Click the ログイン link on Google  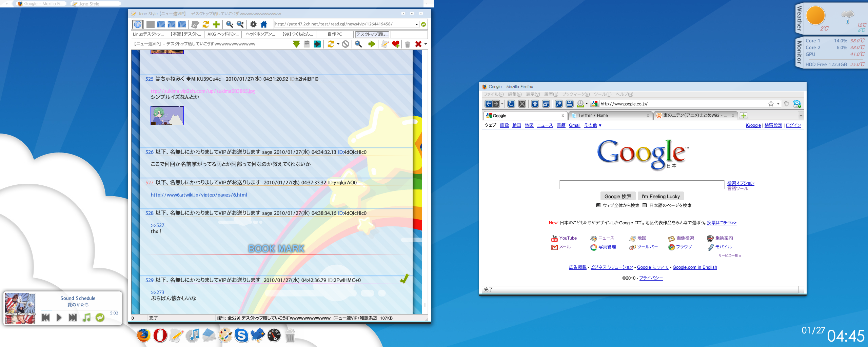[x=793, y=125]
